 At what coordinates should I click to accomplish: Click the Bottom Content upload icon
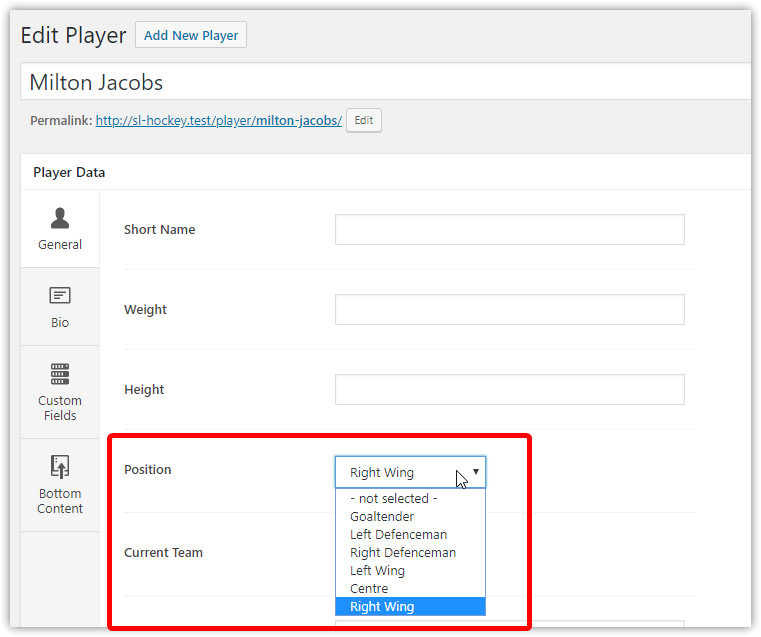[60, 467]
